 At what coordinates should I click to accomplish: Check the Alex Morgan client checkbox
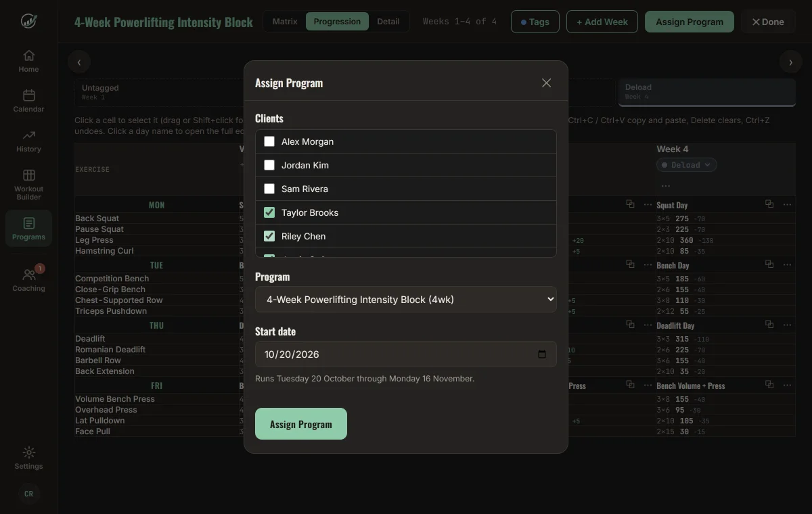pyautogui.click(x=269, y=141)
